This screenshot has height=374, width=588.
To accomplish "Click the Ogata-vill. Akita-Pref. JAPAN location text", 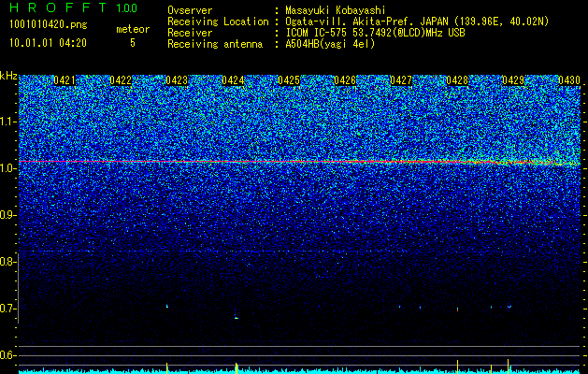I will coord(417,22).
